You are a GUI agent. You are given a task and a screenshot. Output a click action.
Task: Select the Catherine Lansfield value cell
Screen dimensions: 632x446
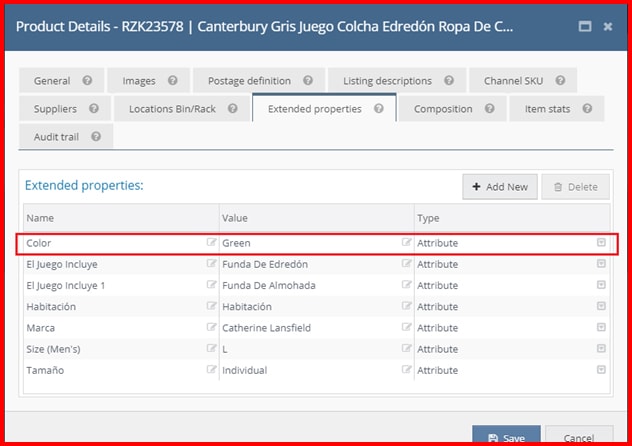click(316, 328)
